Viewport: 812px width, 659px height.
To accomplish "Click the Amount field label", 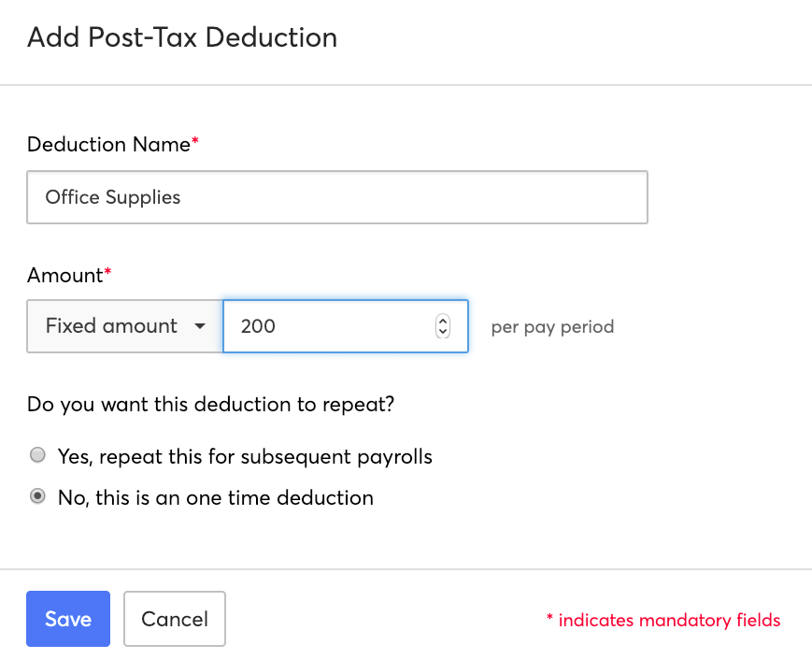I will point(64,276).
